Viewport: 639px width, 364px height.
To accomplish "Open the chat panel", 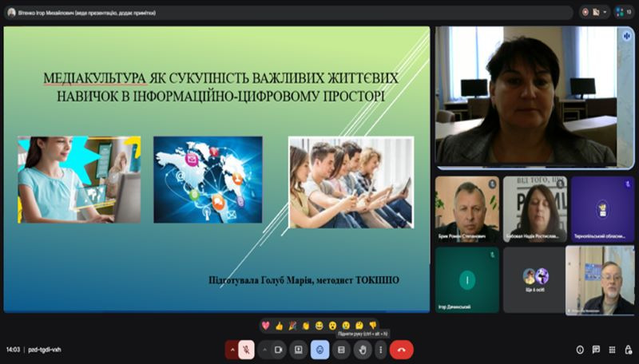I will 596,350.
